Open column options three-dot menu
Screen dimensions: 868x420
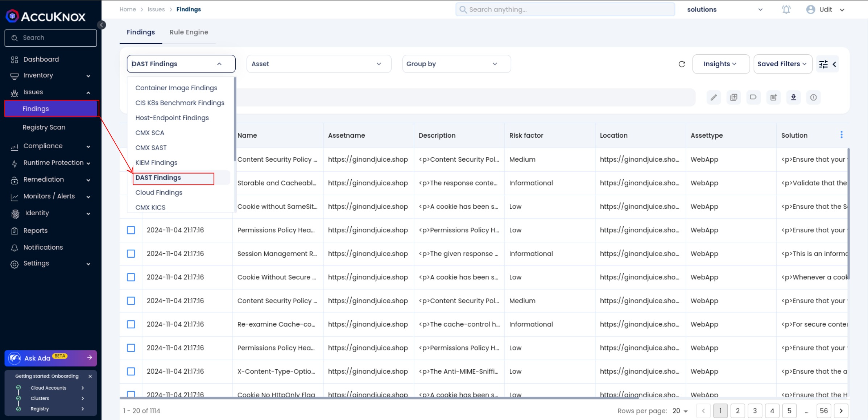(841, 135)
